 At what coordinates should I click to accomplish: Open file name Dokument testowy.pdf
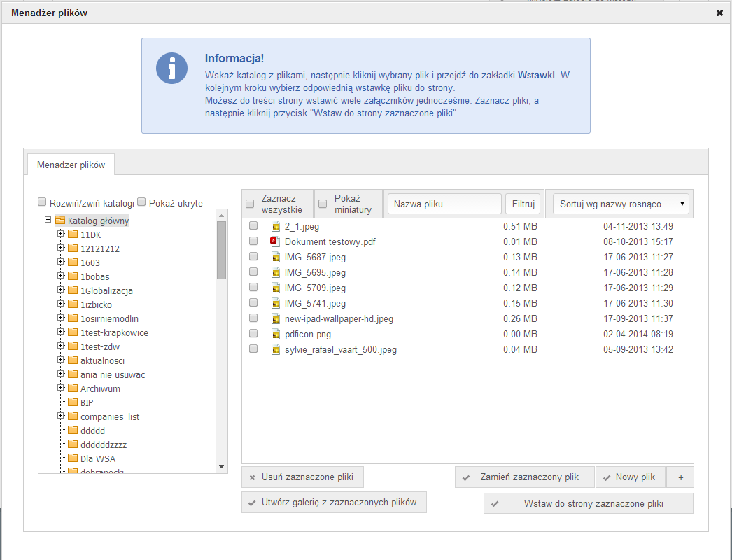330,242
